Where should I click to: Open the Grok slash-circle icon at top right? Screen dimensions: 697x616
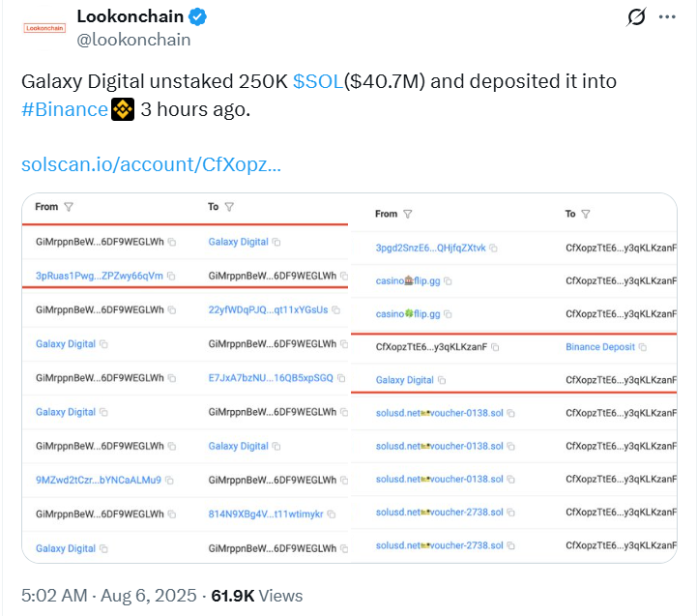click(x=636, y=16)
